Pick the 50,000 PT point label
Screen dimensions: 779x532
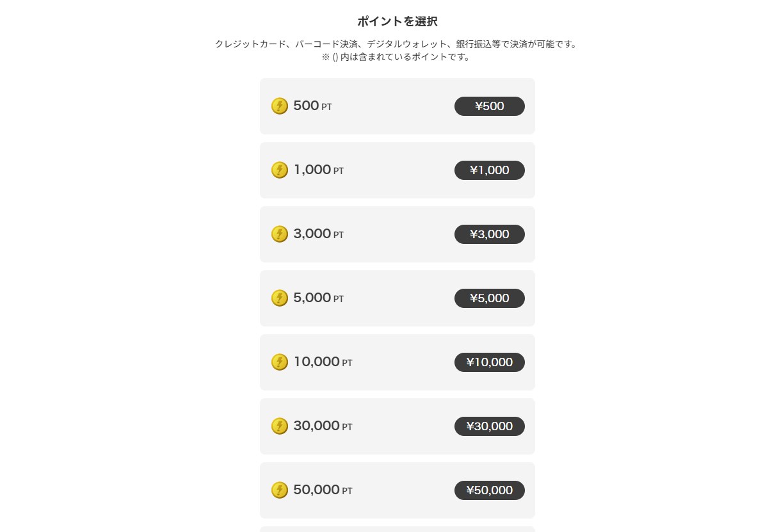pyautogui.click(x=323, y=490)
